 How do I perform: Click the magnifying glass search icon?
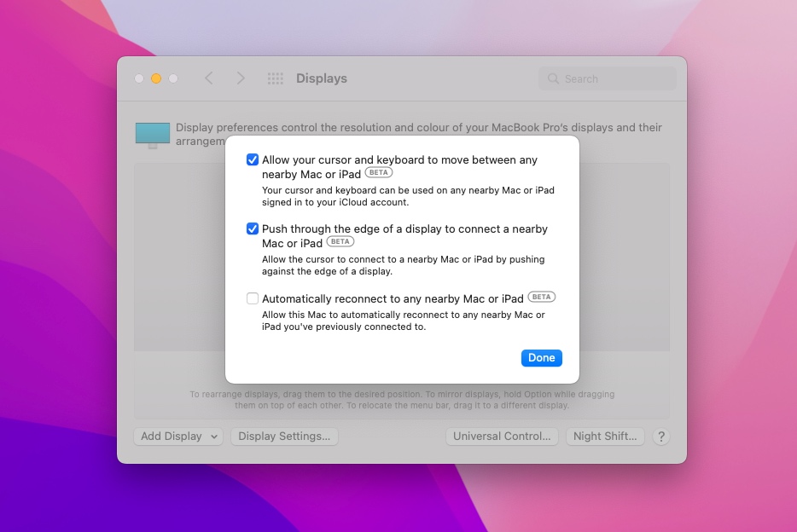553,78
